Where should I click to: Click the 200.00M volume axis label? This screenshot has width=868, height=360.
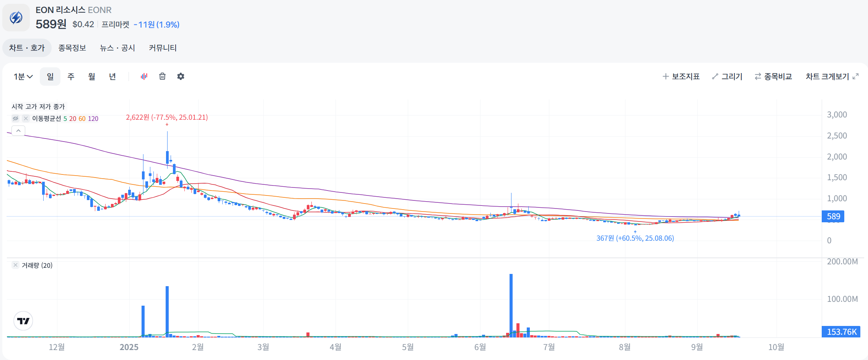coord(842,262)
